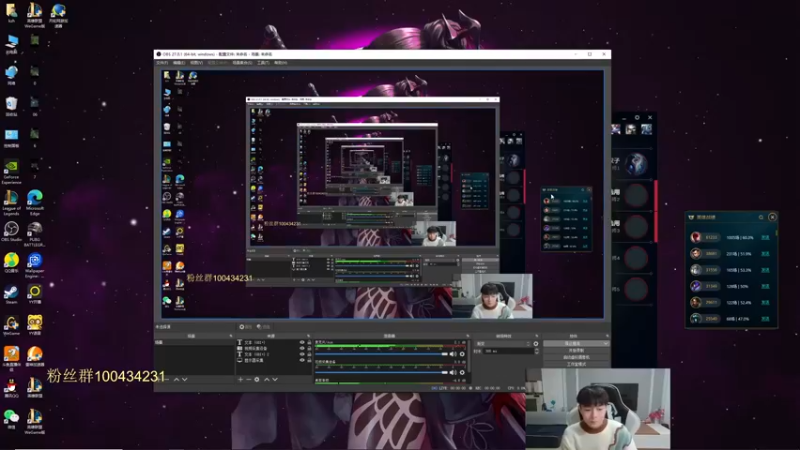Mute the second audio mixer channel speaker
This screenshot has height=450, width=800.
[453, 372]
